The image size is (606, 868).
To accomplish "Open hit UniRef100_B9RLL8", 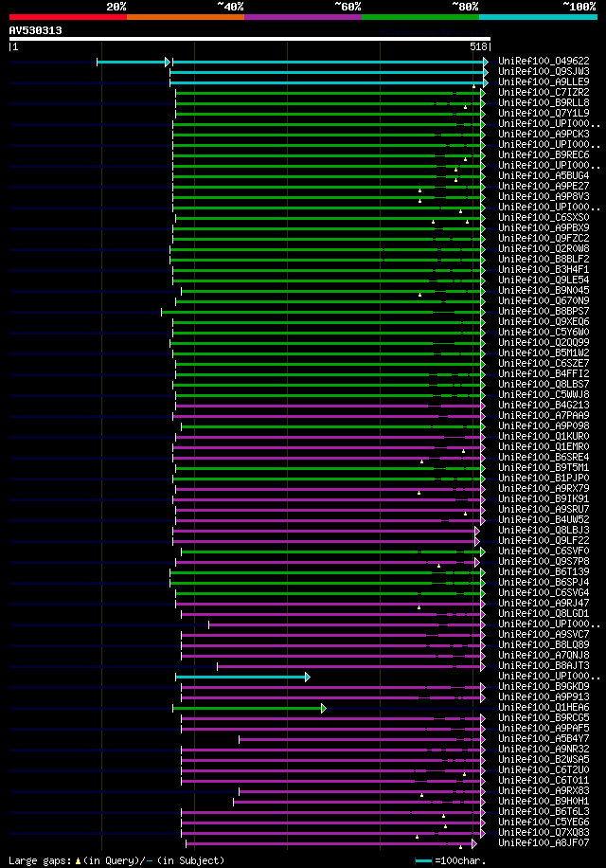I will pos(544,103).
